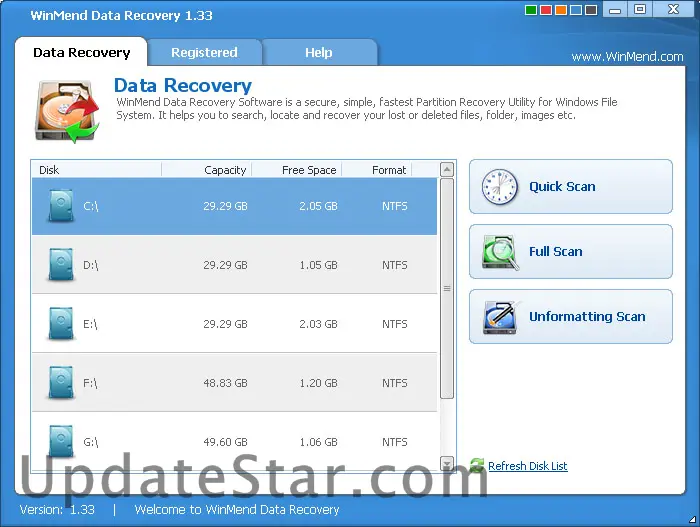The image size is (700, 527).
Task: Click the 1.20 GB free space value
Action: [318, 383]
